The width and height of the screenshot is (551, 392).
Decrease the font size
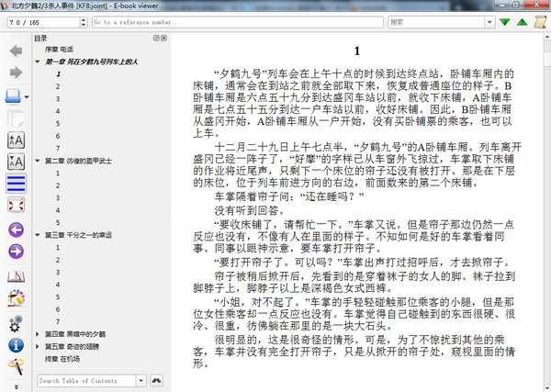click(16, 162)
